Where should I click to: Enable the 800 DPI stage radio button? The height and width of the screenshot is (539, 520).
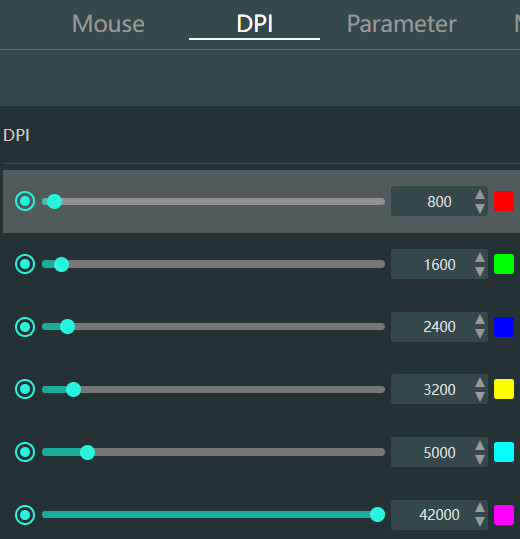(25, 201)
